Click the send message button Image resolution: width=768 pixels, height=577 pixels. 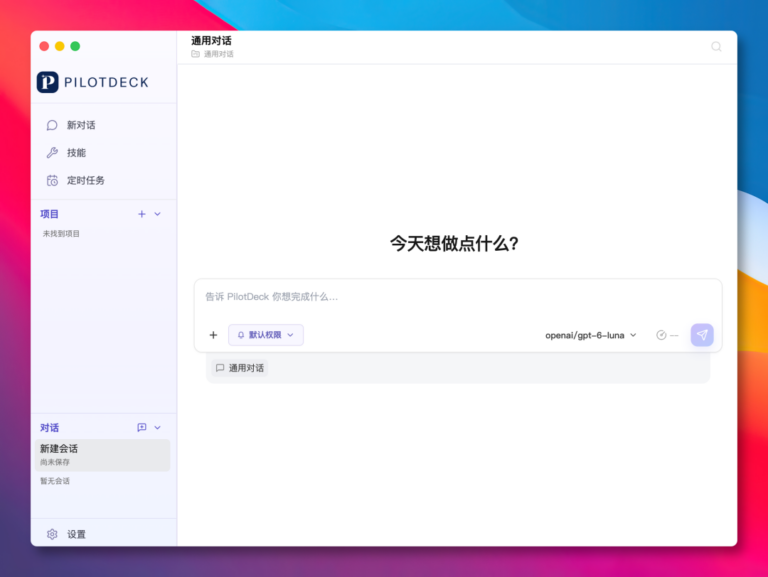[702, 335]
